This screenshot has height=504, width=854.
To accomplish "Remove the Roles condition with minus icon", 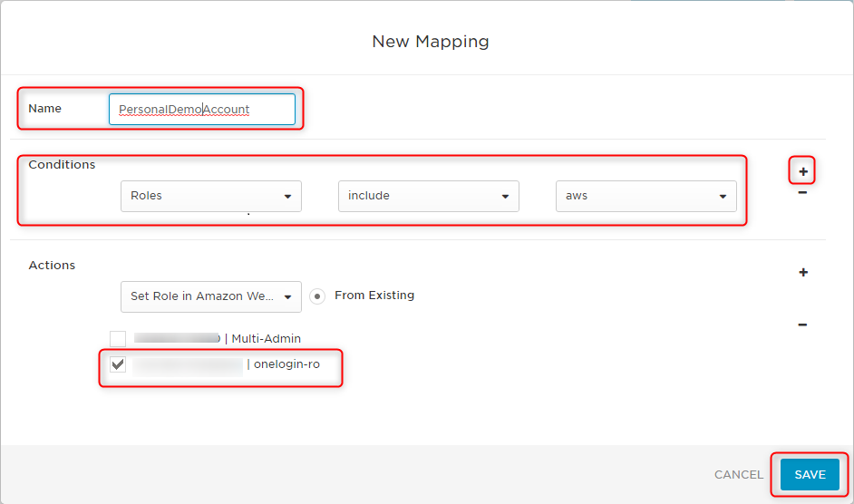I will coord(802,193).
